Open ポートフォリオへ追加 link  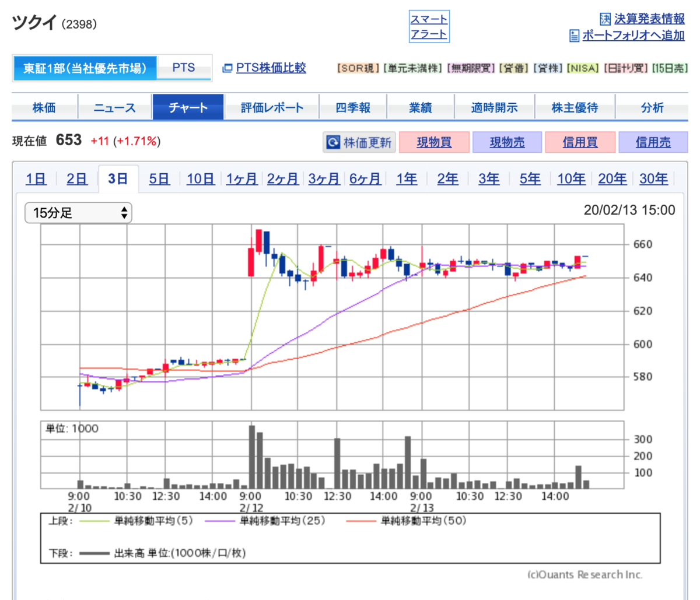(x=633, y=36)
